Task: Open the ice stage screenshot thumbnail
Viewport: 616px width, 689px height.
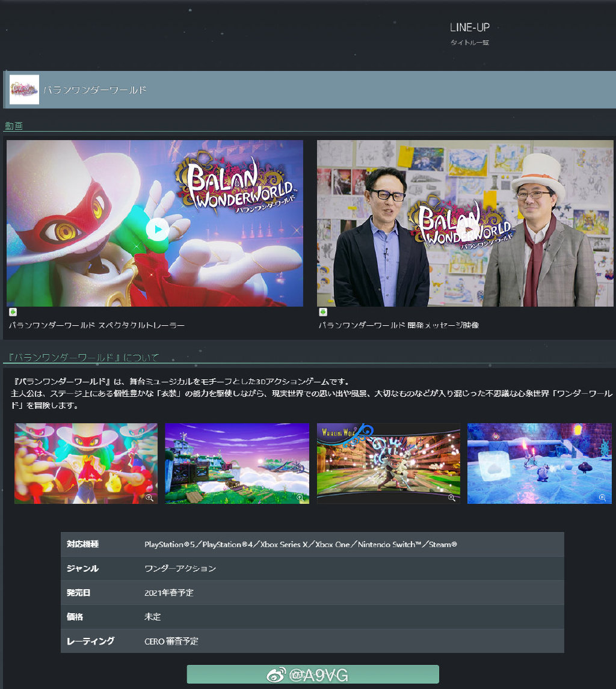Action: coord(540,463)
